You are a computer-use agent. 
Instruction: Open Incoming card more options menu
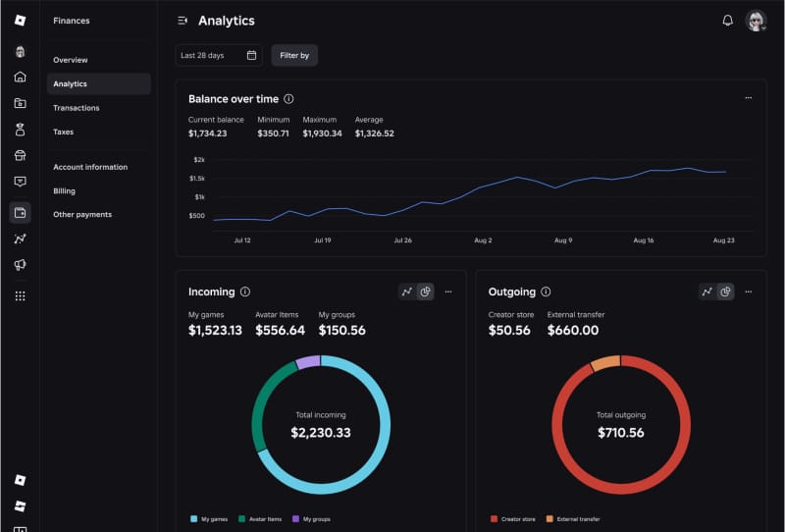click(448, 292)
